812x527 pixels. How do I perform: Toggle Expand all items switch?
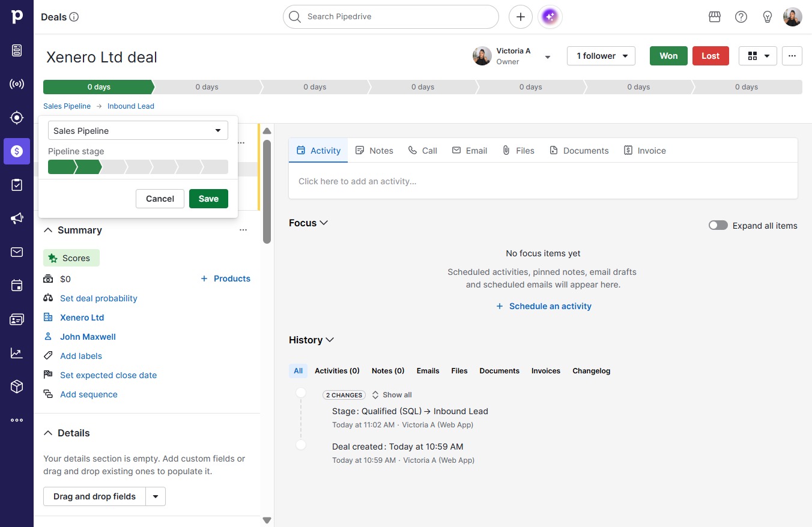pos(718,226)
